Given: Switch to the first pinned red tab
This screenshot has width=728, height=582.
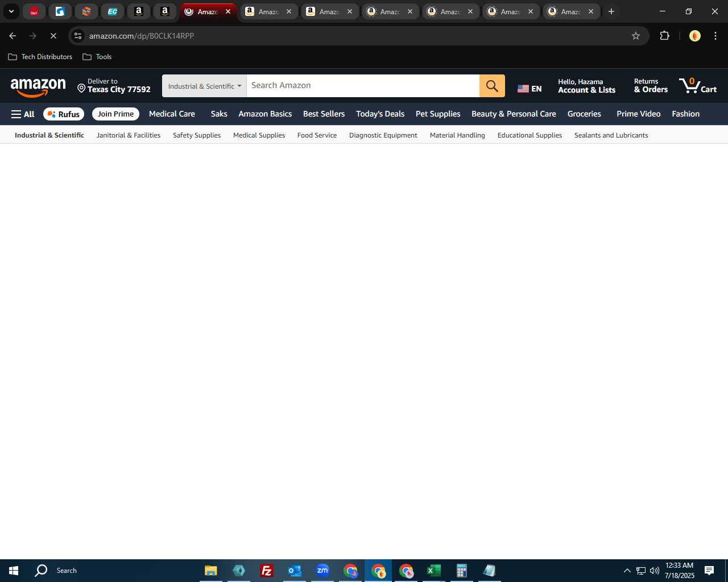Looking at the screenshot, I should click(34, 11).
